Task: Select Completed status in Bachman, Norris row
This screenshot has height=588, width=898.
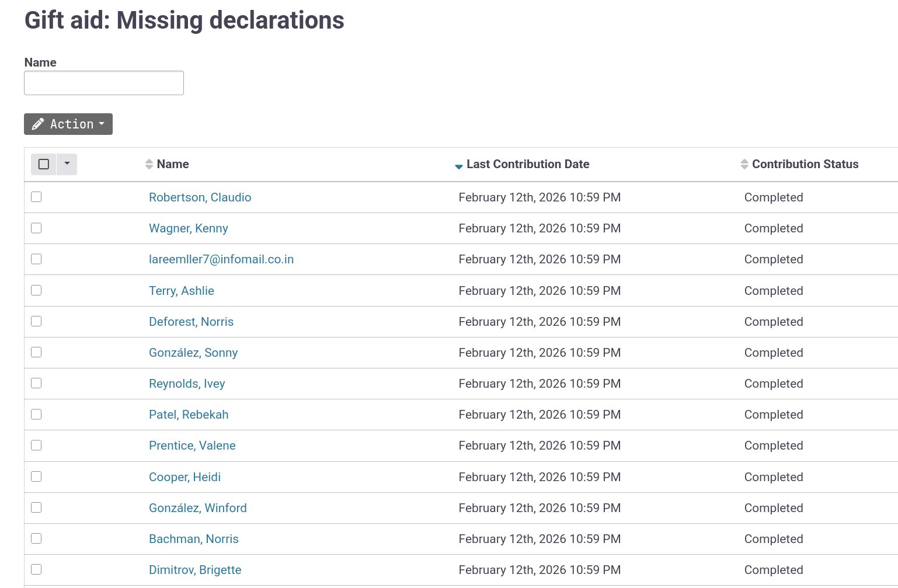Action: [x=774, y=539]
